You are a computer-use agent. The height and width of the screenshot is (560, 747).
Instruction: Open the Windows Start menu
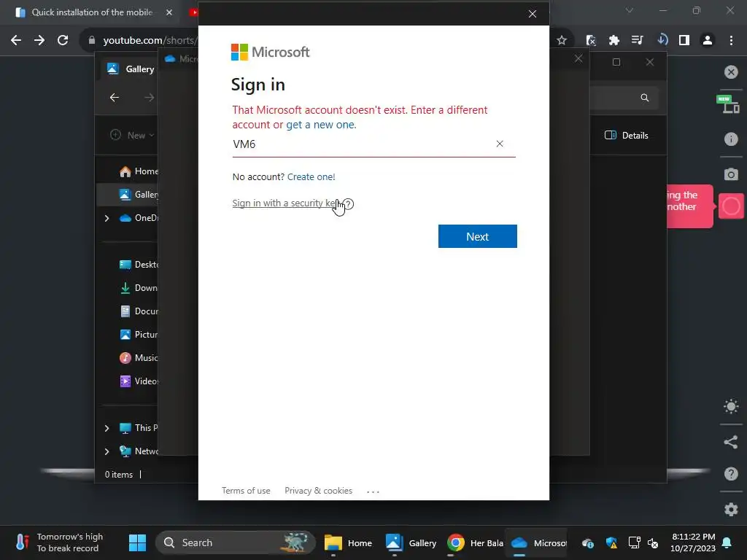(x=138, y=542)
